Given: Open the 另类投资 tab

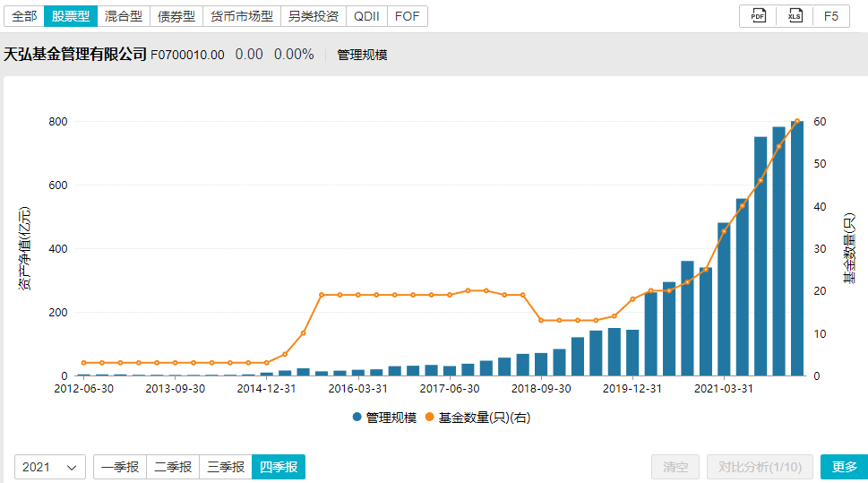Looking at the screenshot, I should [314, 16].
